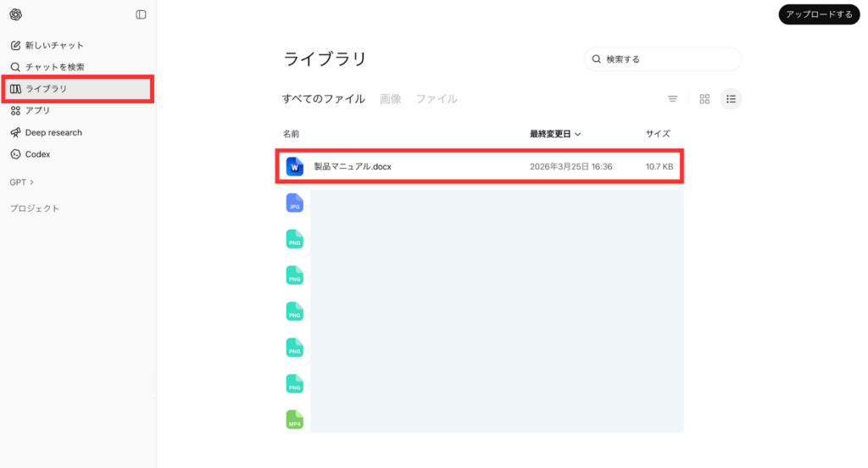Expand the GPT section chevron
The width and height of the screenshot is (868, 468).
(x=31, y=182)
